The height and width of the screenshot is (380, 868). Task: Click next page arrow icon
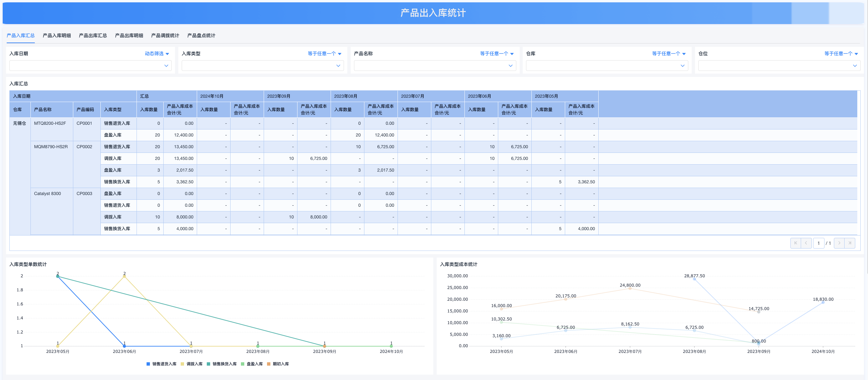tap(839, 243)
